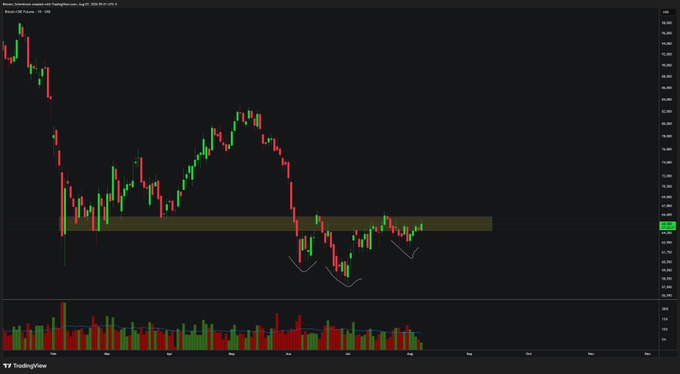
Task: Click the Jul label on the time axis
Action: point(348,354)
